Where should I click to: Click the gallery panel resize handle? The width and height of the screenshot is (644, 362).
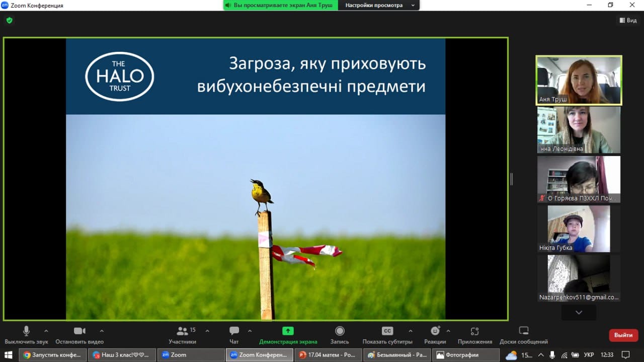click(512, 179)
